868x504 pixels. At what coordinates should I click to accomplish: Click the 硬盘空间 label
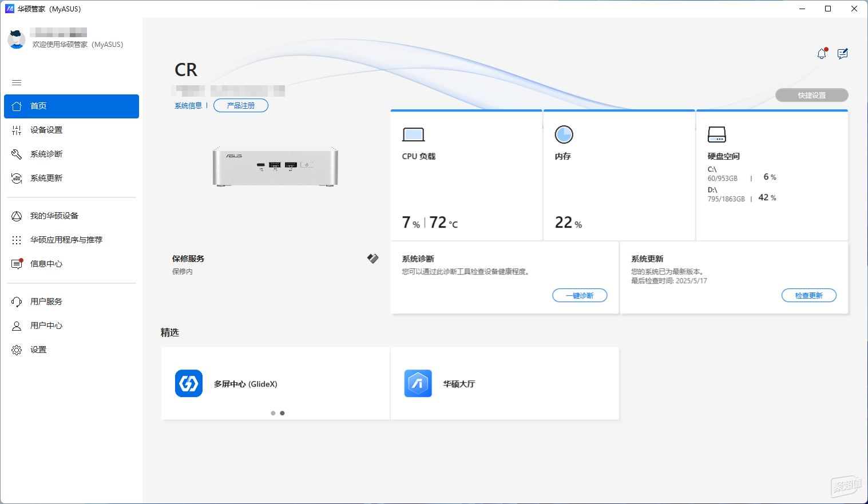[724, 156]
